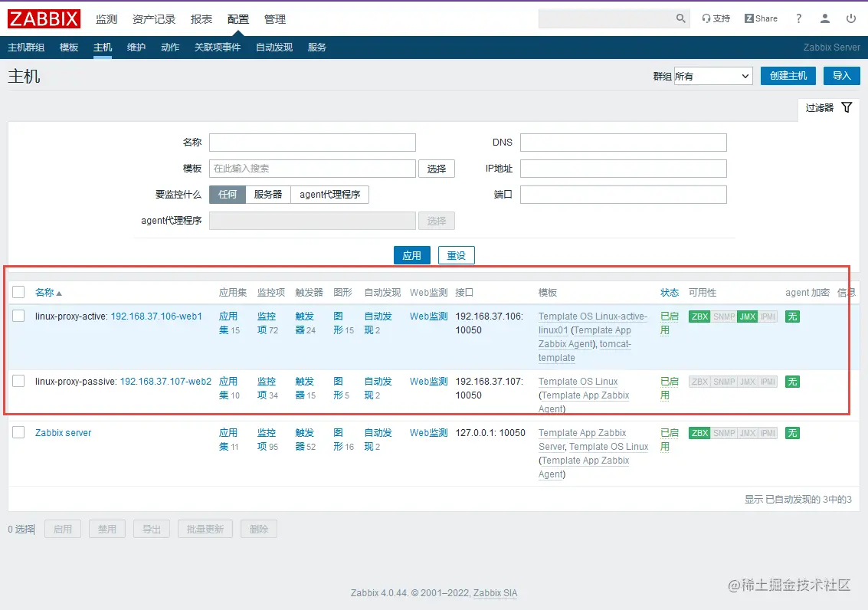Screen dimensions: 868x610
Task: Select agent代理程序 monitoring option
Action: (330, 195)
